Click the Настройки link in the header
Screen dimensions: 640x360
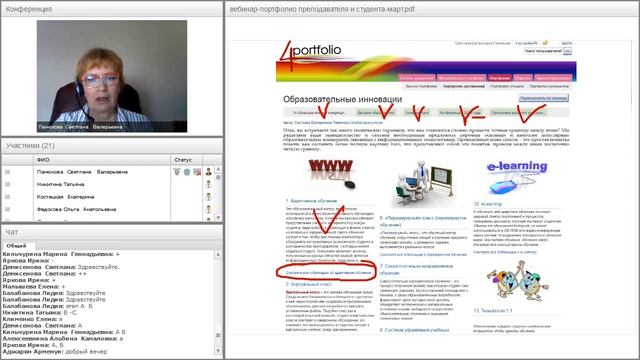click(x=527, y=43)
